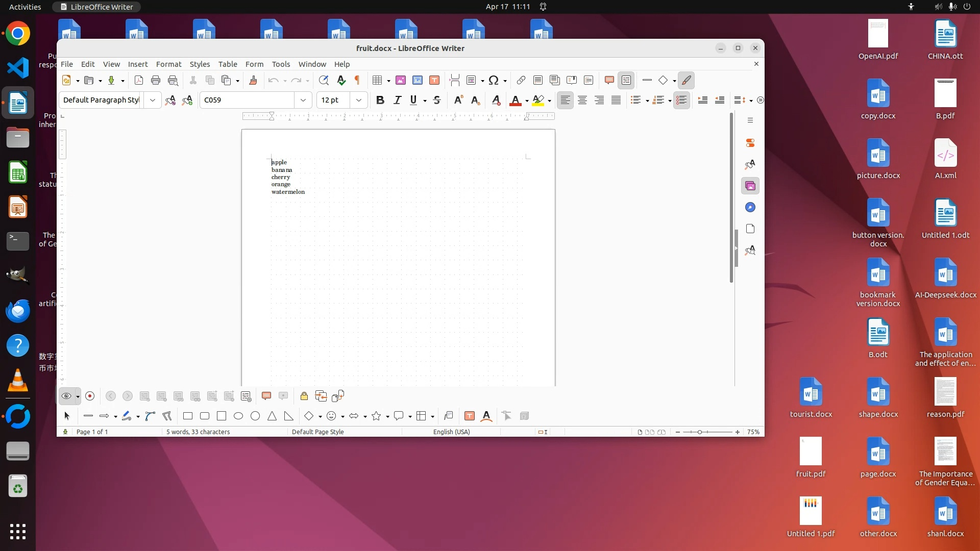Open the Format menu

click(168, 64)
